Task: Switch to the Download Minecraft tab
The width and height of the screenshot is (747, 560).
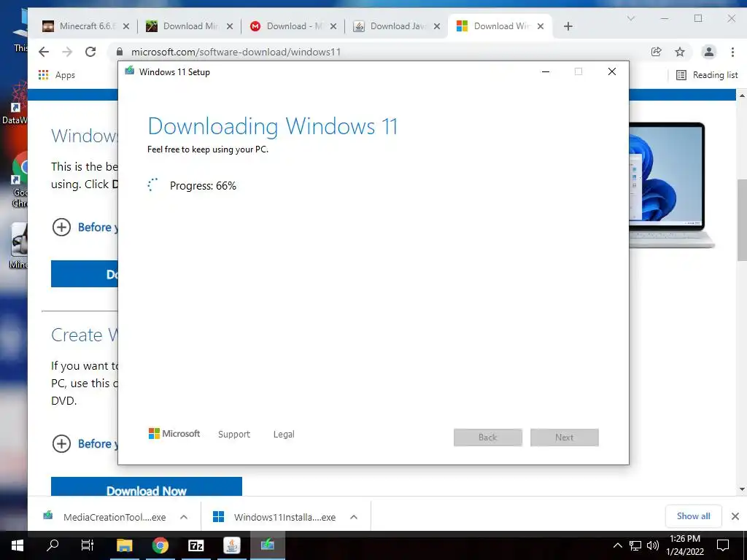Action: [189, 26]
